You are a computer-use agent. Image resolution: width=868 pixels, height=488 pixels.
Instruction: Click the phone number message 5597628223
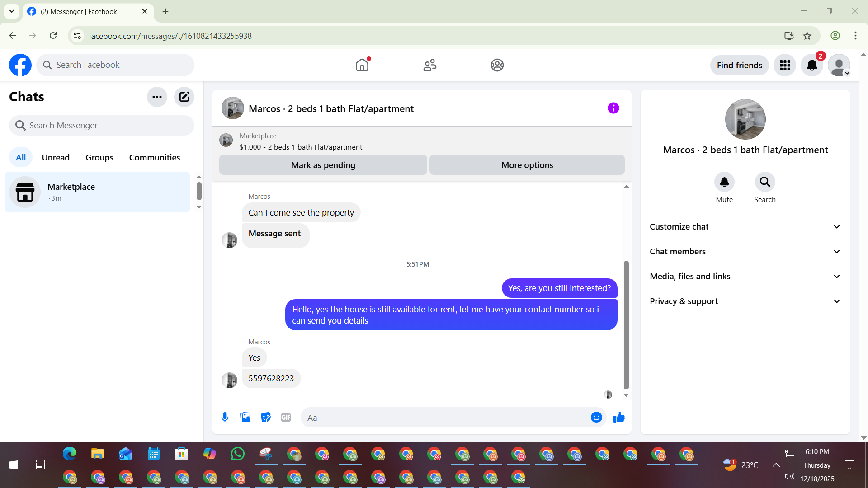pos(271,379)
